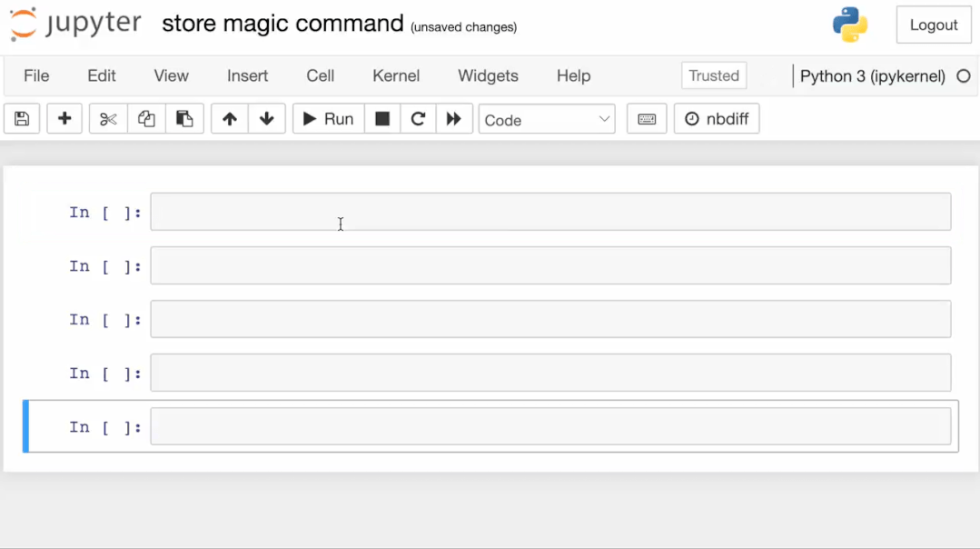Viewport: 980px width, 549px height.
Task: Click the kernel idle status circle
Action: [x=964, y=76]
